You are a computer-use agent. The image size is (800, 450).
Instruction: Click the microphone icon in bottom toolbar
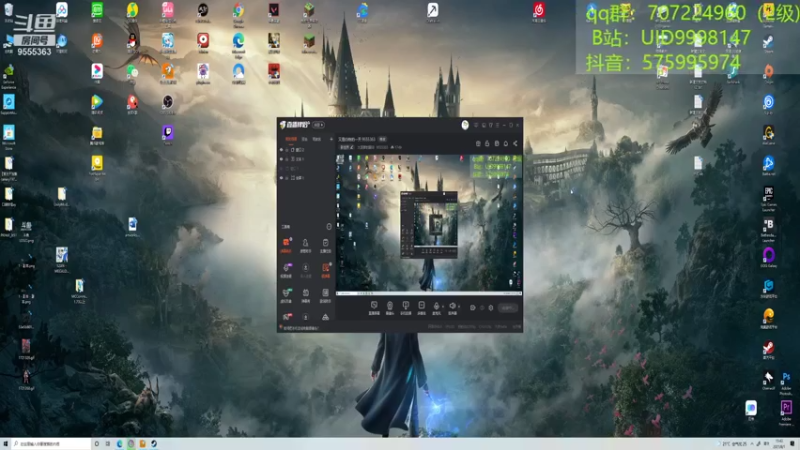(x=436, y=306)
